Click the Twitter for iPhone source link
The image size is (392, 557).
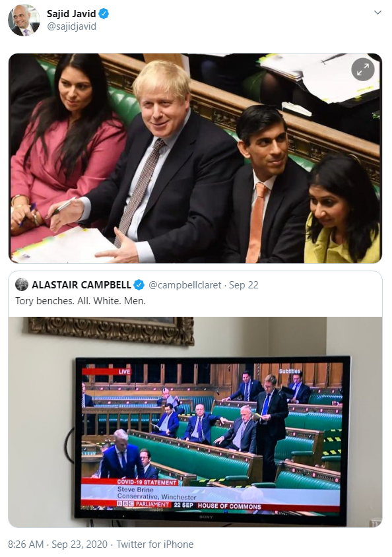(155, 544)
